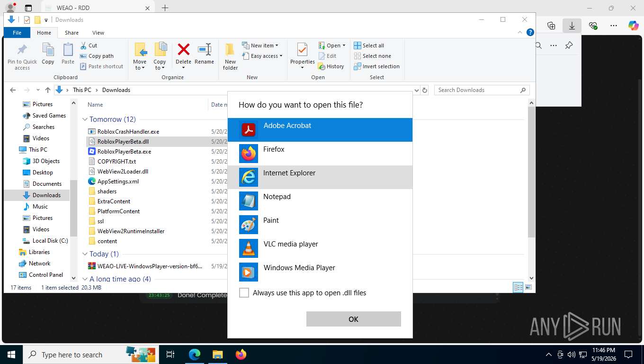Open the Copy to dropdown

160,56
